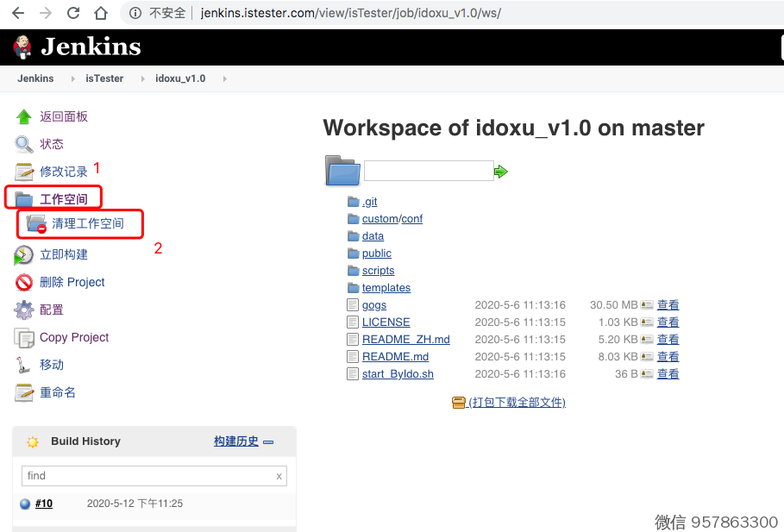Viewport: 784px width, 532px height.
Task: Click the build now clock icon
Action: click(24, 254)
